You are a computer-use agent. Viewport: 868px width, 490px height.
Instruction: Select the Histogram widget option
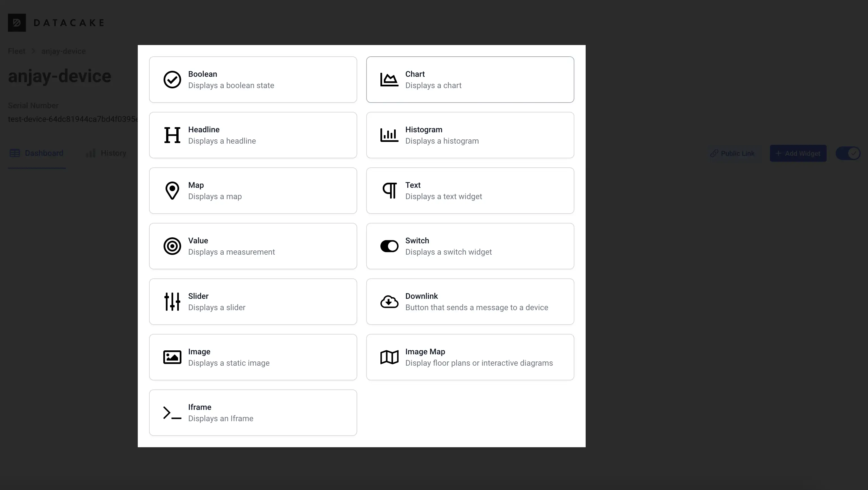pyautogui.click(x=470, y=135)
